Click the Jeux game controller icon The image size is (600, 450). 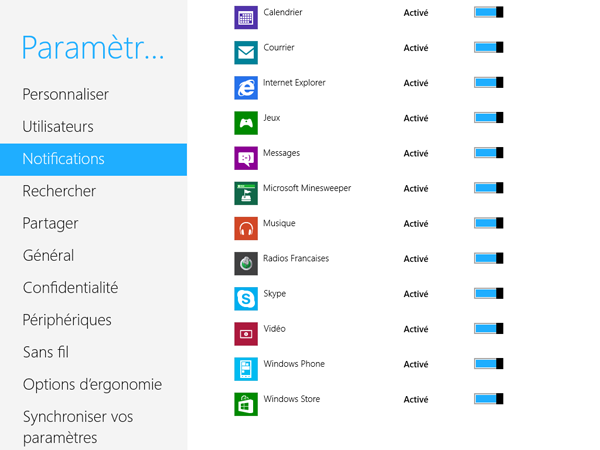pyautogui.click(x=246, y=123)
